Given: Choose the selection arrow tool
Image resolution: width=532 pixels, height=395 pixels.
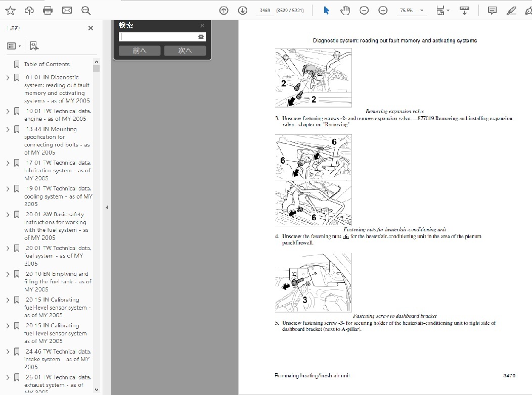Looking at the screenshot, I should coord(326,11).
